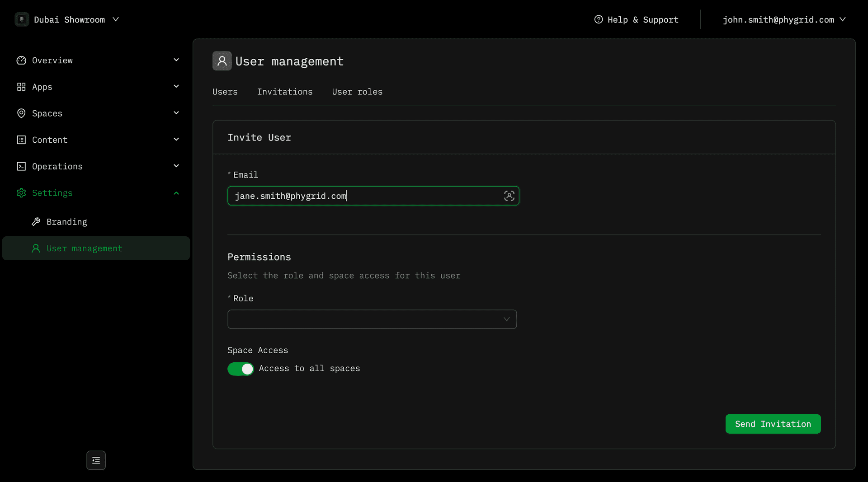Switch to the Users tab

pos(225,92)
